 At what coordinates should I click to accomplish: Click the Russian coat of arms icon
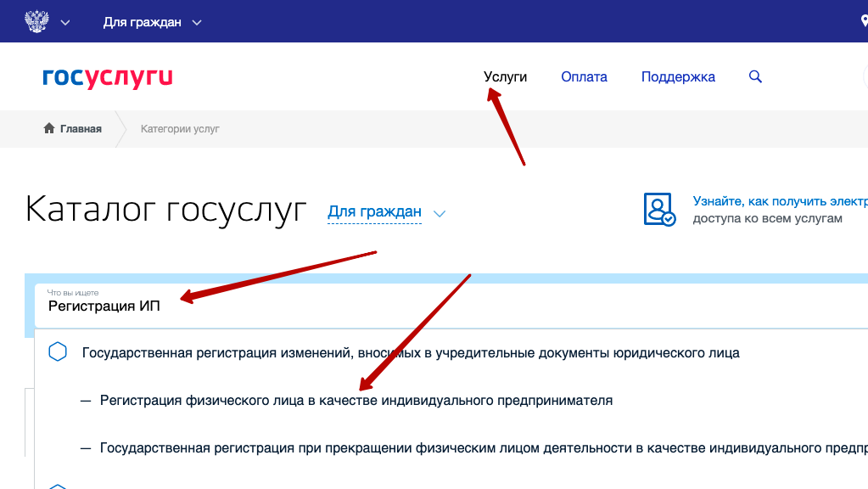point(36,21)
